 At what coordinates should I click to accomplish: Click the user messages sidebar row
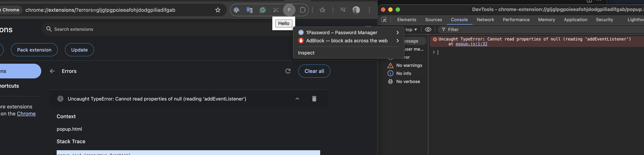(414, 49)
